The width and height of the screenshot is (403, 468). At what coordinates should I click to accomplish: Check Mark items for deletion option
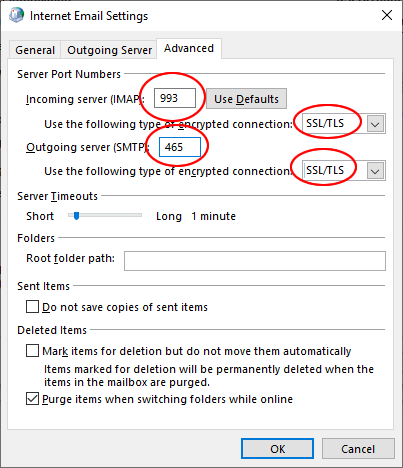pyautogui.click(x=32, y=351)
